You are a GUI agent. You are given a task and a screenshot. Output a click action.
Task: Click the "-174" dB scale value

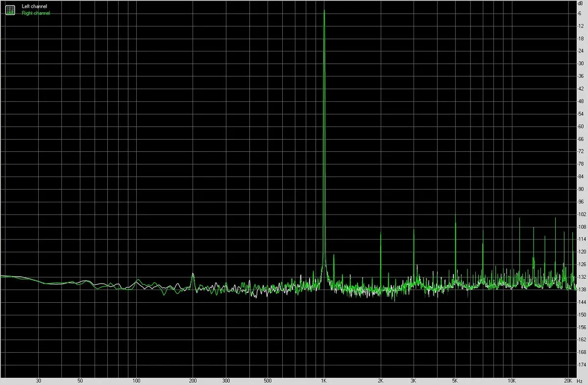pos(582,365)
